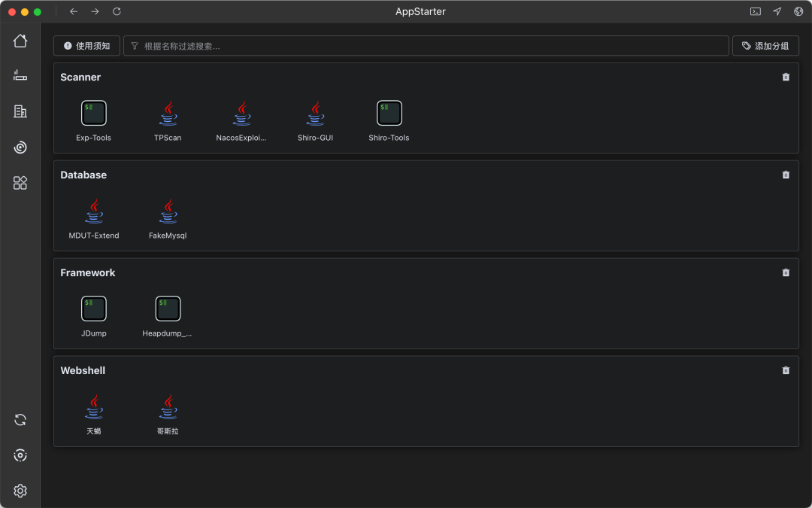Click the Database group title
This screenshot has width=812, height=508.
(x=83, y=175)
